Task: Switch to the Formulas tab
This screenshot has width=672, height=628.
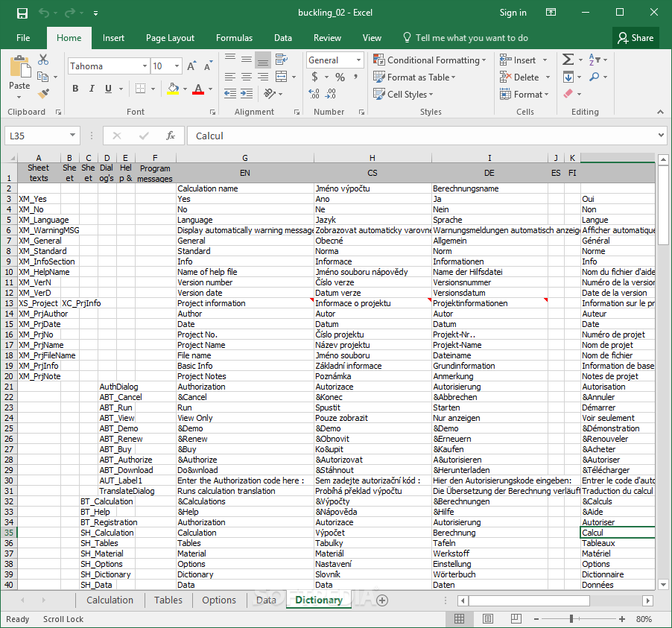Action: point(234,38)
